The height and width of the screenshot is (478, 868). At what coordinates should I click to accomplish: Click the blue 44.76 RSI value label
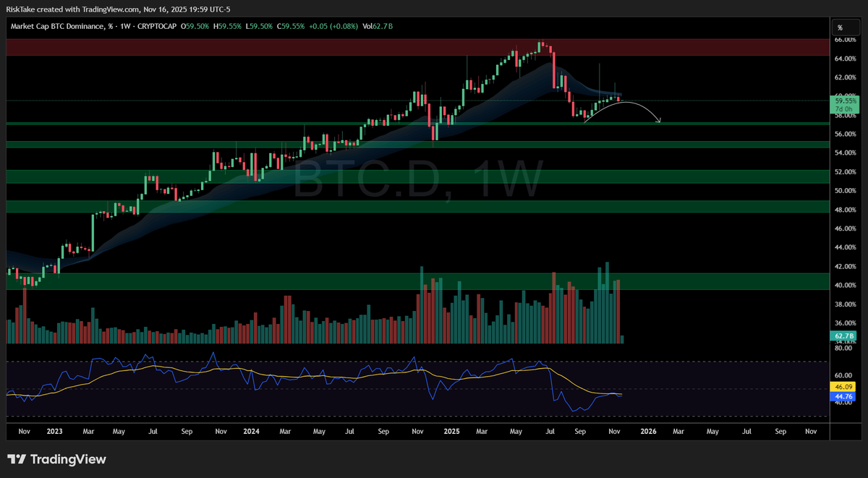point(844,396)
